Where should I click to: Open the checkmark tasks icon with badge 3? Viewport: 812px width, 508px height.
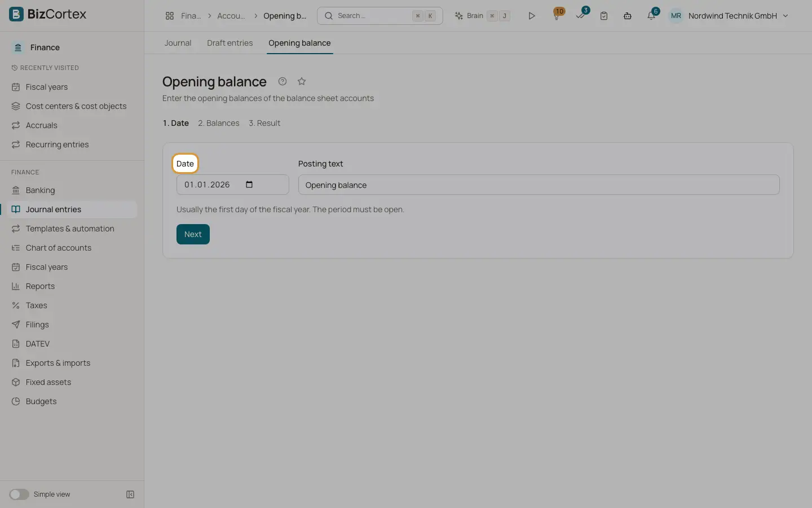[581, 15]
